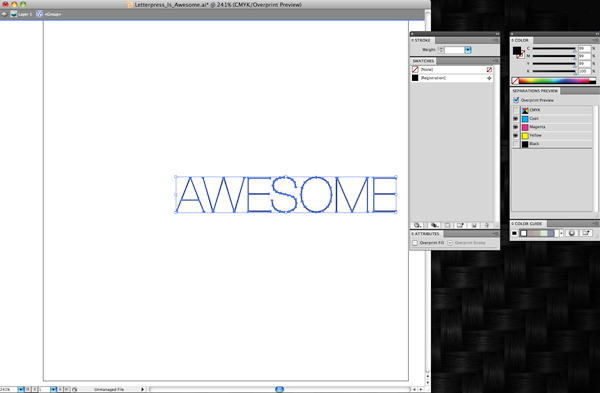Click the back arrow beside Layer 1
The image size is (600, 393).
[x=4, y=14]
